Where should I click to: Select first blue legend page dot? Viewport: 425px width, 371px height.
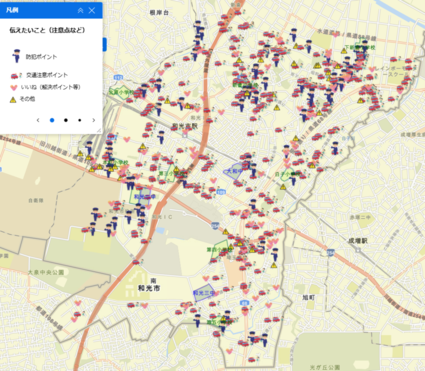coord(52,120)
